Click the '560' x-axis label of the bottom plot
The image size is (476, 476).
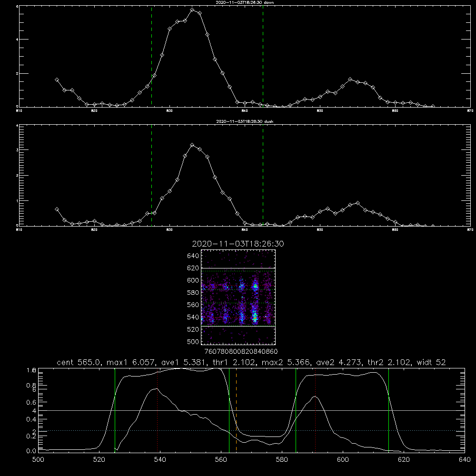tap(221, 459)
